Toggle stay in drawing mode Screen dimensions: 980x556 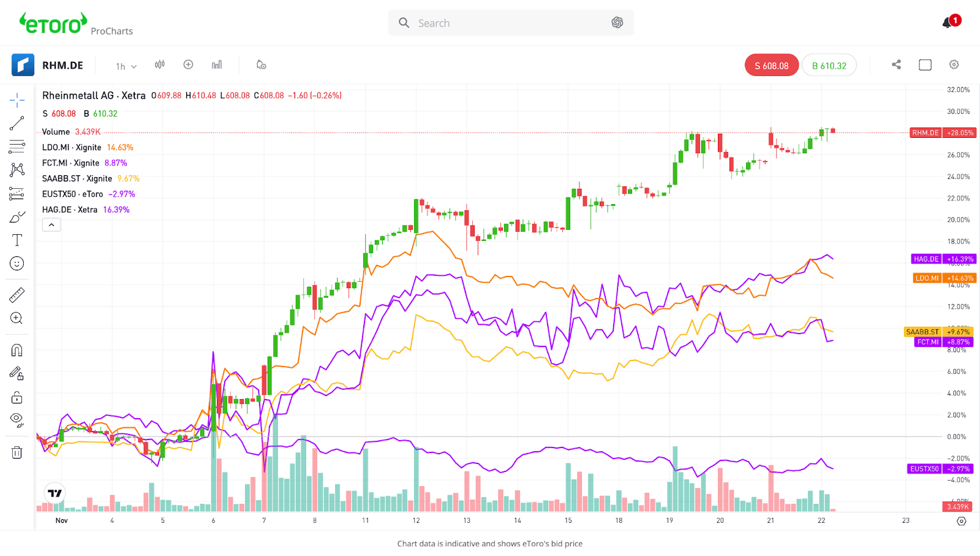tap(17, 373)
